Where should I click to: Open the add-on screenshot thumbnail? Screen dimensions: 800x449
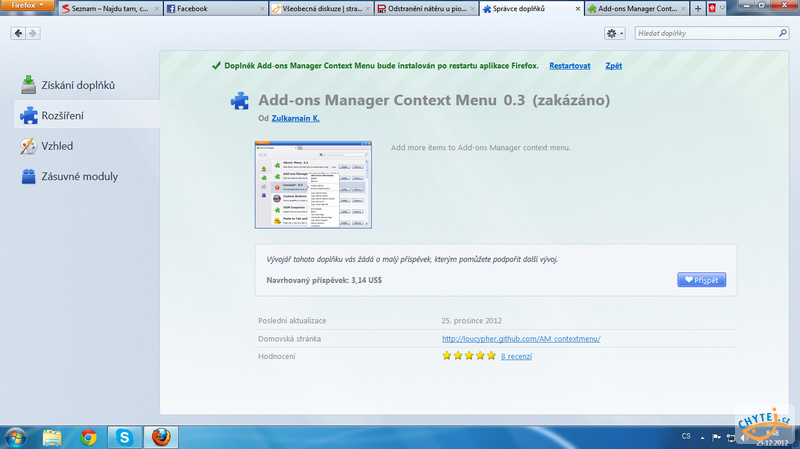[x=313, y=185]
